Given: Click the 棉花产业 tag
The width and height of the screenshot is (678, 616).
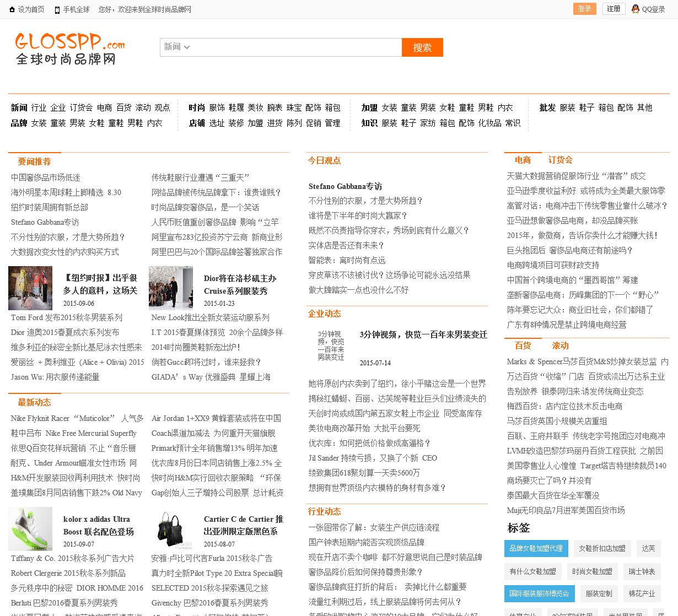Looking at the screenshot, I should coord(642,593).
